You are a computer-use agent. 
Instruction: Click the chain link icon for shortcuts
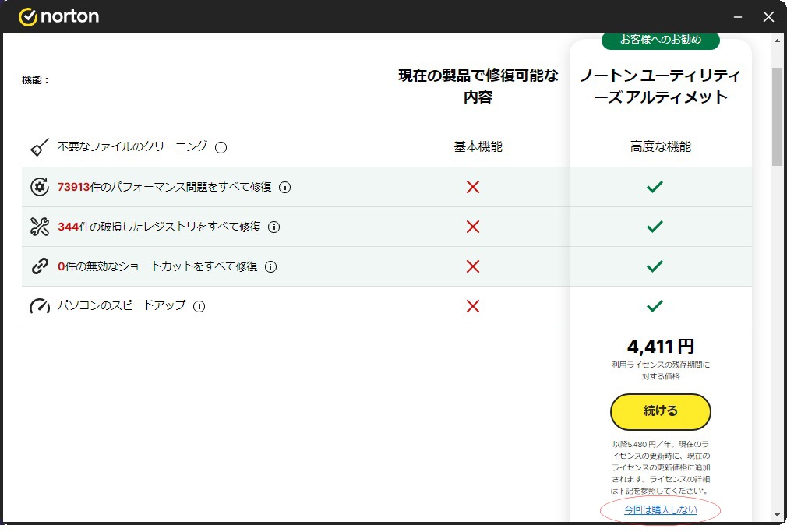(x=40, y=266)
